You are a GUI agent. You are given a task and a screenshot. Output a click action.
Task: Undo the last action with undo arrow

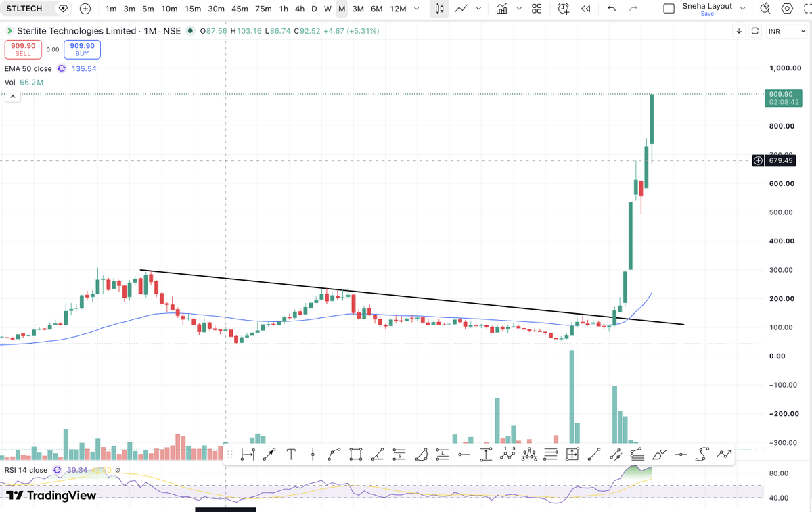point(612,9)
